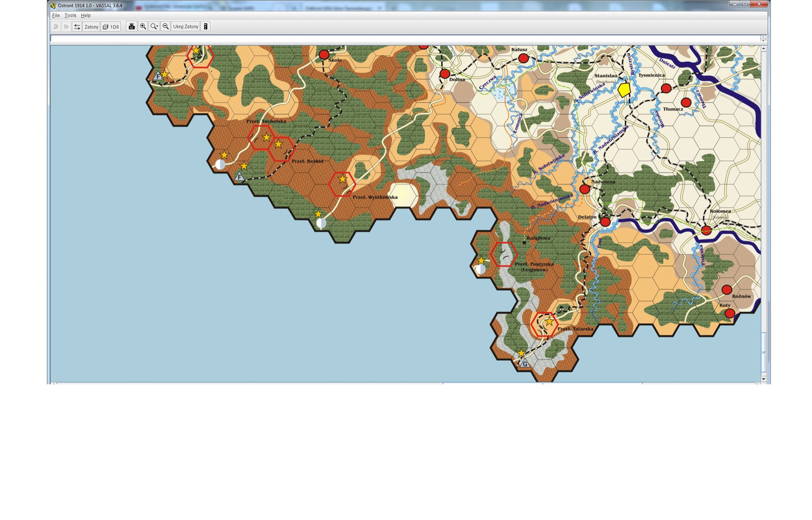Click the G triangle marker at the map bottom

(x=524, y=363)
